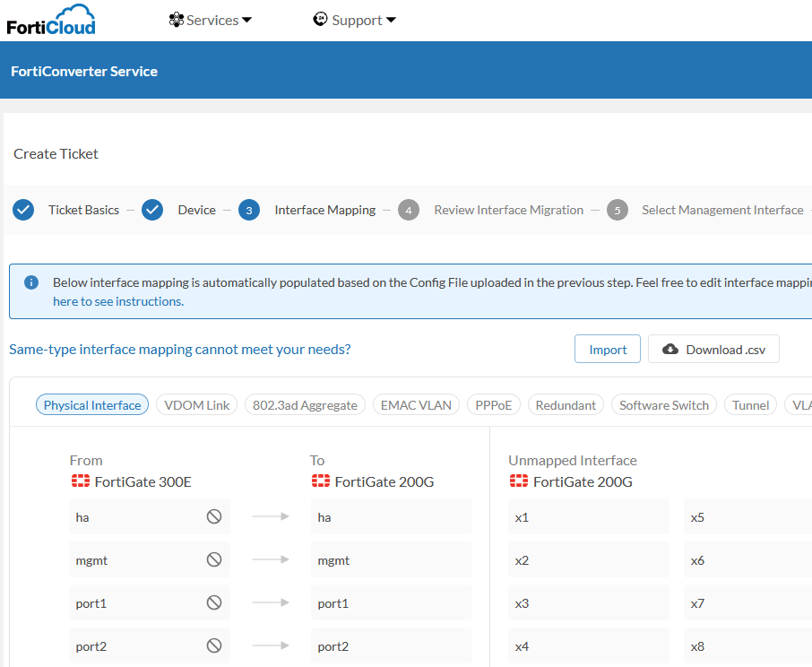Select unmapped interface x4
The image size is (812, 667).
coord(588,645)
